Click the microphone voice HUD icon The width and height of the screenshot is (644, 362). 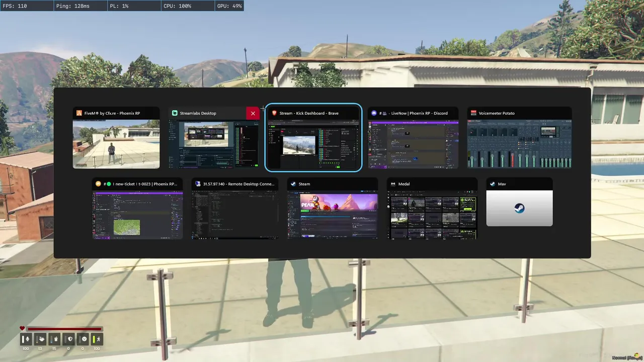coord(28,339)
